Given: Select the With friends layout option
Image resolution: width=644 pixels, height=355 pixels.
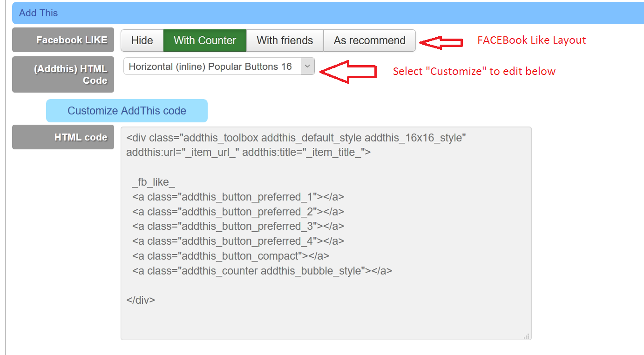Looking at the screenshot, I should pos(285,40).
